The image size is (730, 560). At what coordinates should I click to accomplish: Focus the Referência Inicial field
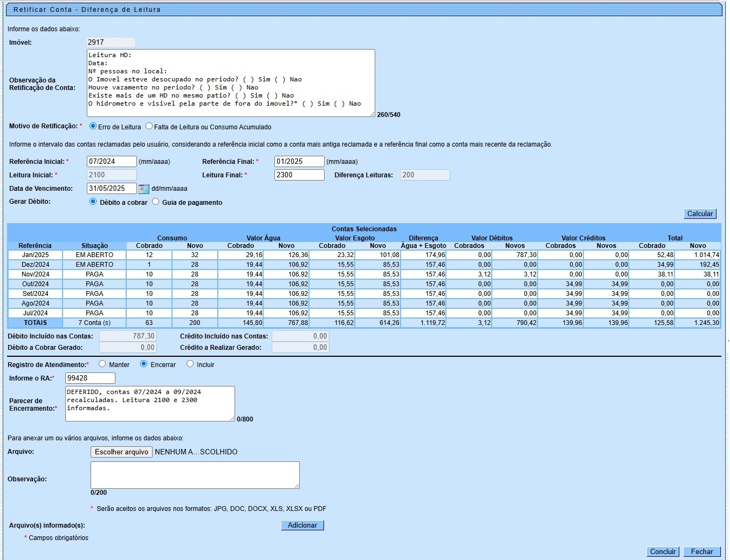[112, 162]
